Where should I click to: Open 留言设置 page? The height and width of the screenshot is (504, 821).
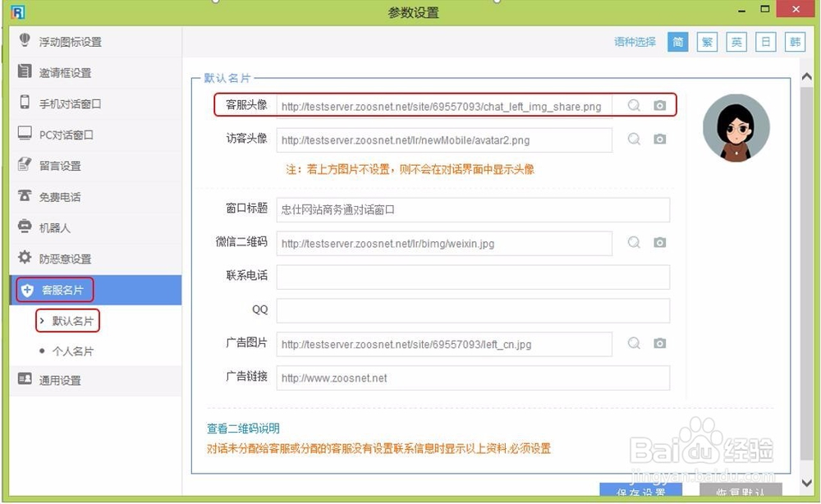96,166
